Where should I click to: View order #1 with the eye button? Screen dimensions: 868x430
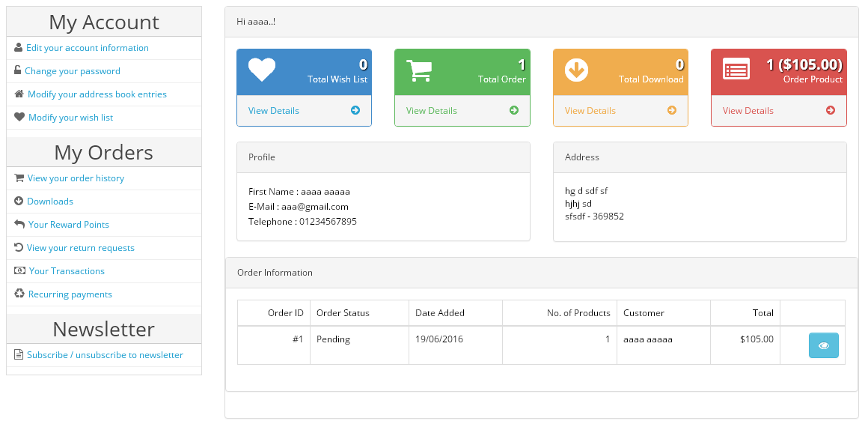824,345
